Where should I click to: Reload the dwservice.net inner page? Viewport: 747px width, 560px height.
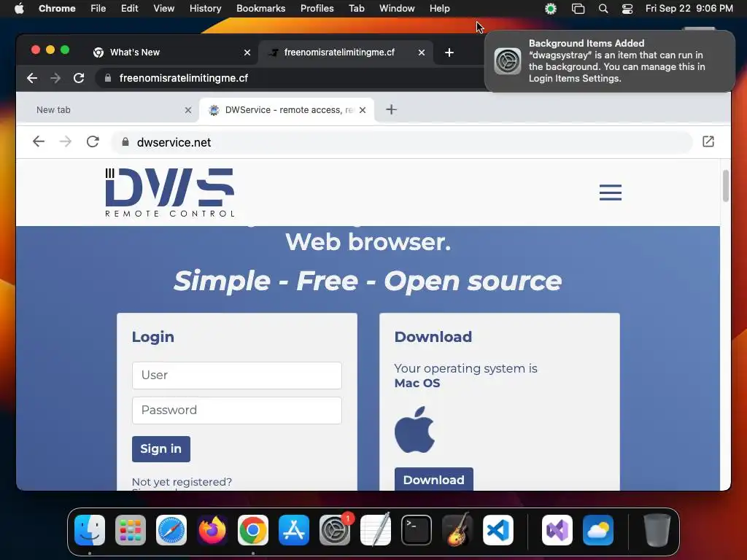point(93,142)
